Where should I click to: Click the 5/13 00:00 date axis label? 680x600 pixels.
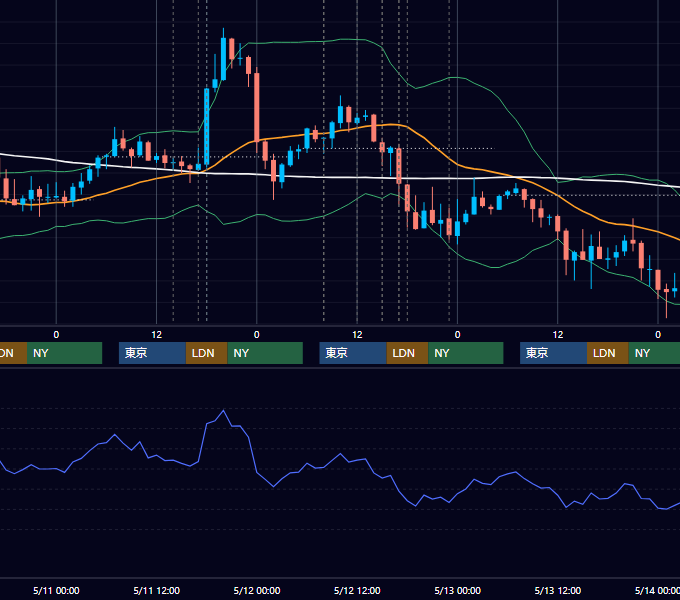[458, 590]
